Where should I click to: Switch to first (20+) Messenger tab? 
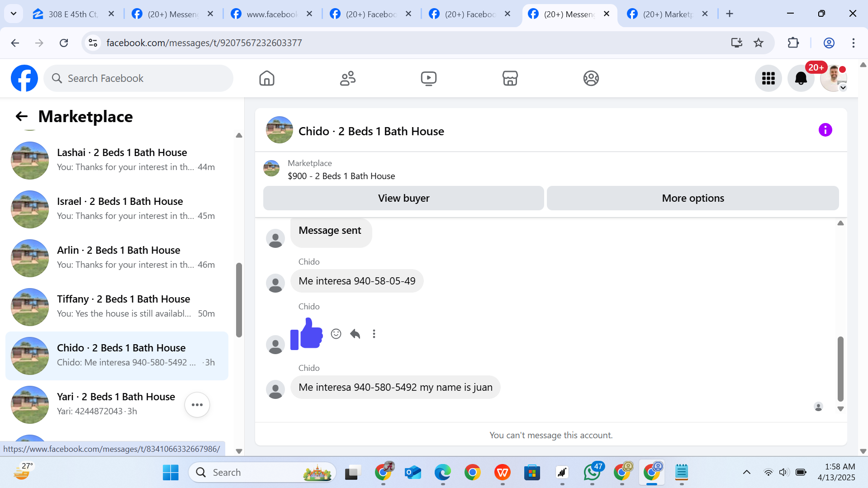[173, 14]
